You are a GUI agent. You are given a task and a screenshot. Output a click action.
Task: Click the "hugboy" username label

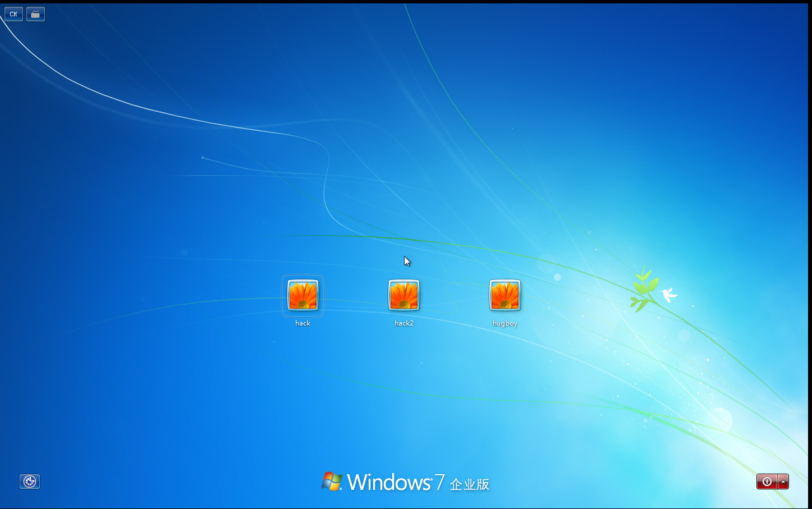505,323
